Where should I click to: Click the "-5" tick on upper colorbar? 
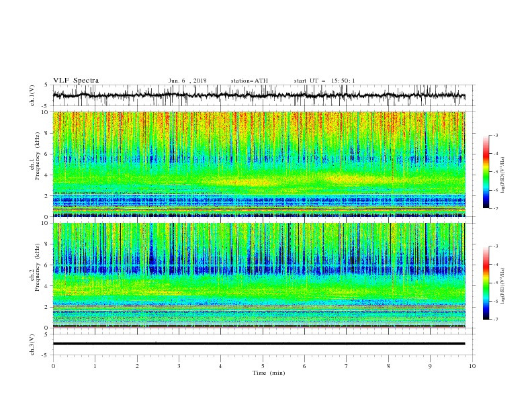click(495, 172)
